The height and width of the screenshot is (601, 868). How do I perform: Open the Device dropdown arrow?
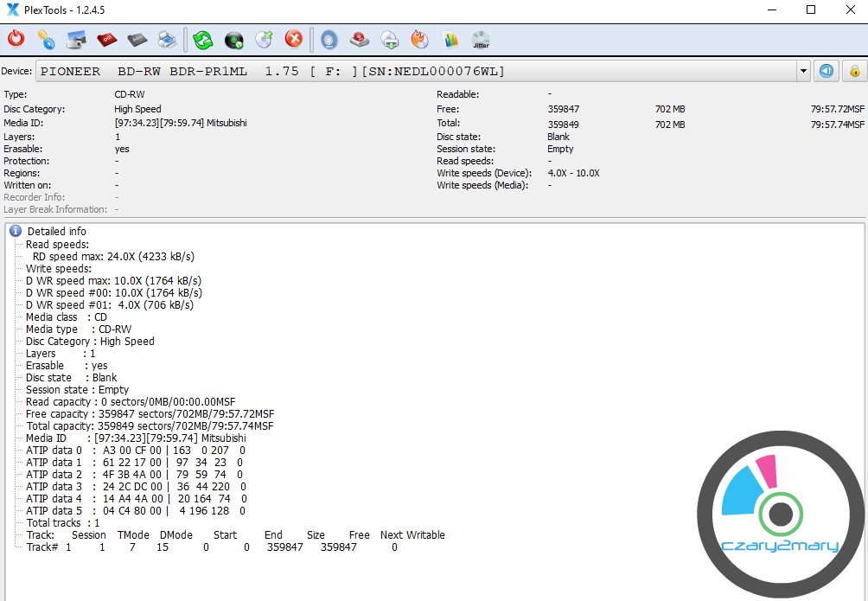803,71
